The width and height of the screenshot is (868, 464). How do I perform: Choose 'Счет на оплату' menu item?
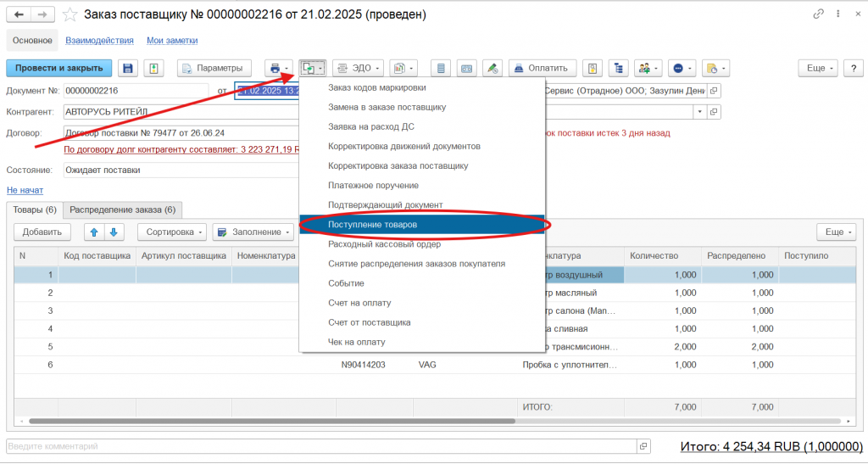point(359,303)
